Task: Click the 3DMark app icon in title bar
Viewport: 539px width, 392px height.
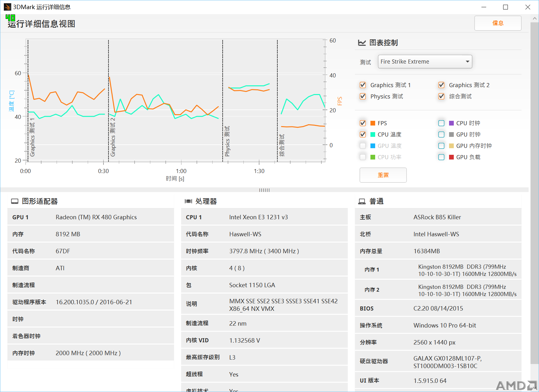Action: pos(7,7)
